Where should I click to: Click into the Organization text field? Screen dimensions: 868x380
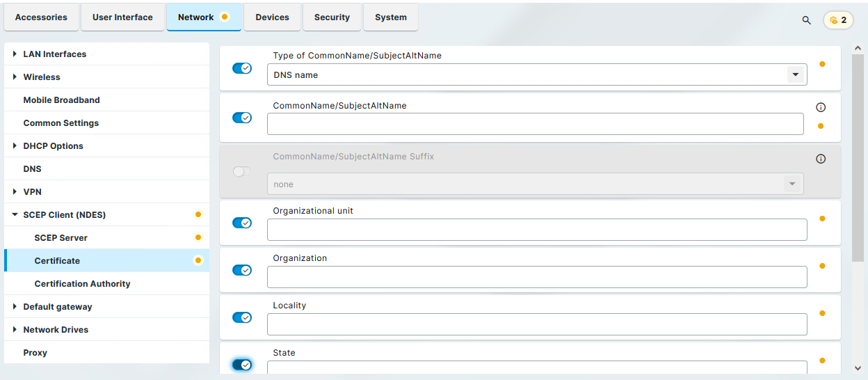(x=536, y=277)
